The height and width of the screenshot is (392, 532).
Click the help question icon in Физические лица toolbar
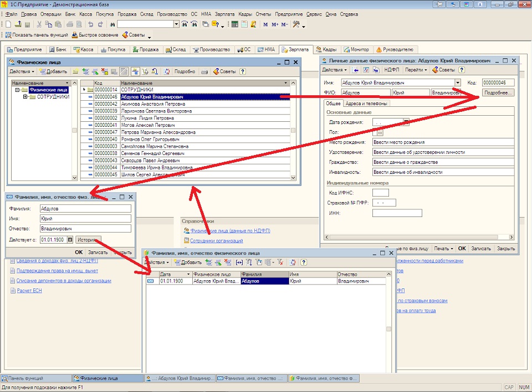point(243,71)
